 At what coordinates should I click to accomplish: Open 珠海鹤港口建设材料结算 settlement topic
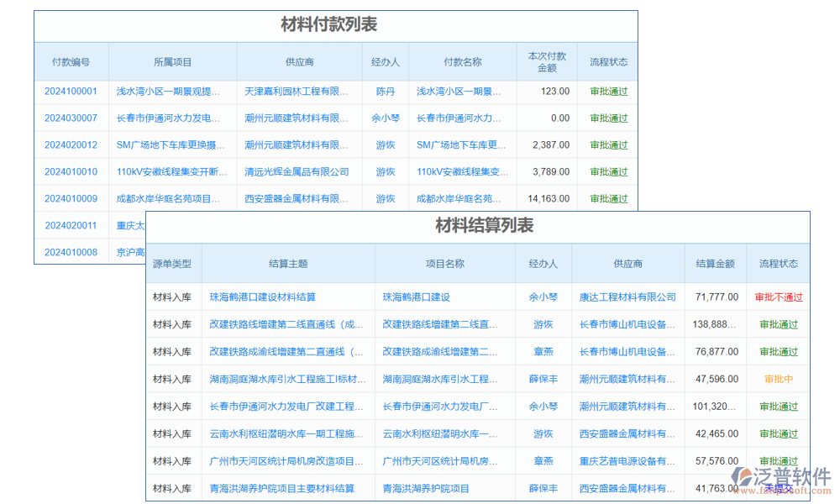(x=263, y=297)
